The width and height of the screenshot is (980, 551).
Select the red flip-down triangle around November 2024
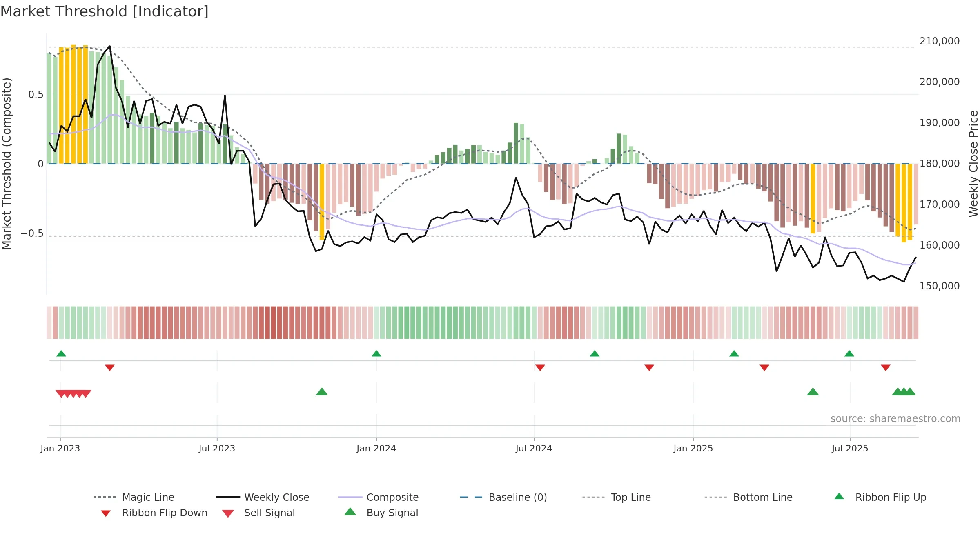click(x=649, y=368)
